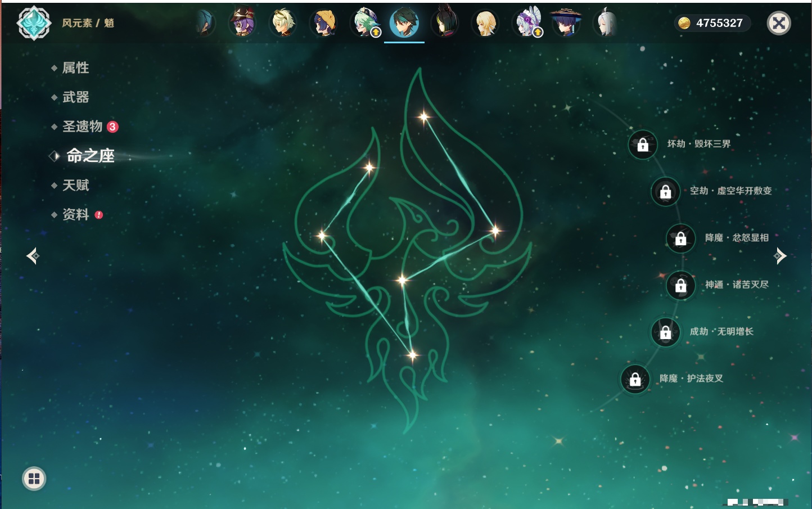Image resolution: width=812 pixels, height=509 pixels.
Task: Click the 坏劫·毁坏三界 label
Action: tap(699, 144)
